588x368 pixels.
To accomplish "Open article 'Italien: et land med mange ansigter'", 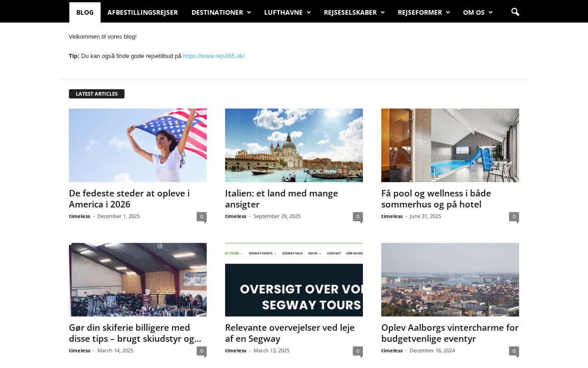I will click(x=282, y=199).
